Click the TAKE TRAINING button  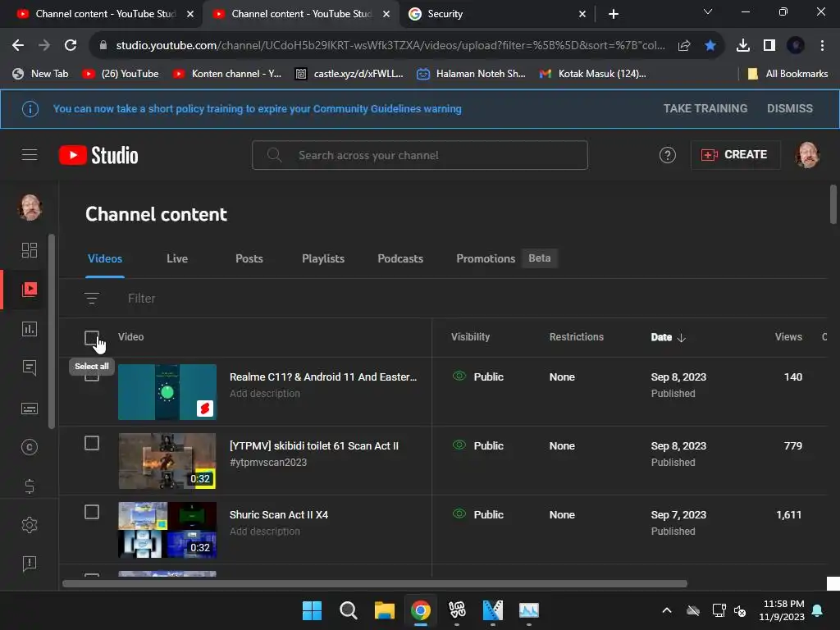705,109
